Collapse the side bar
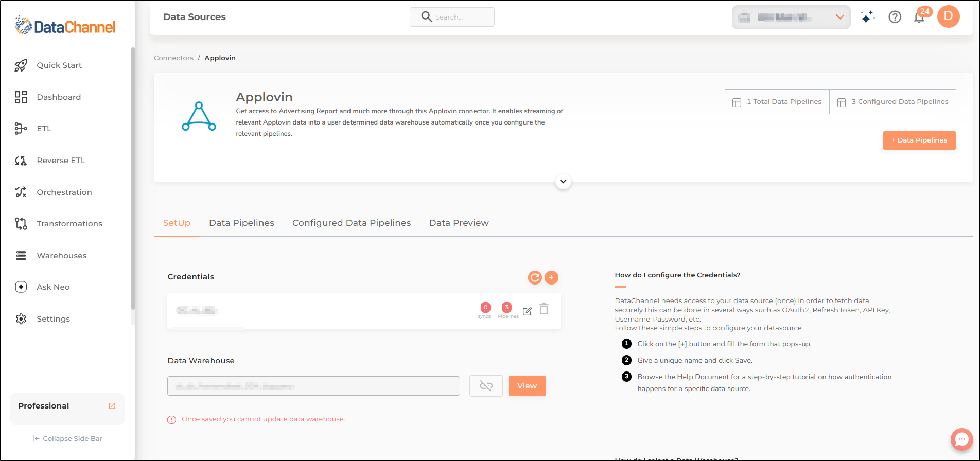 67,439
